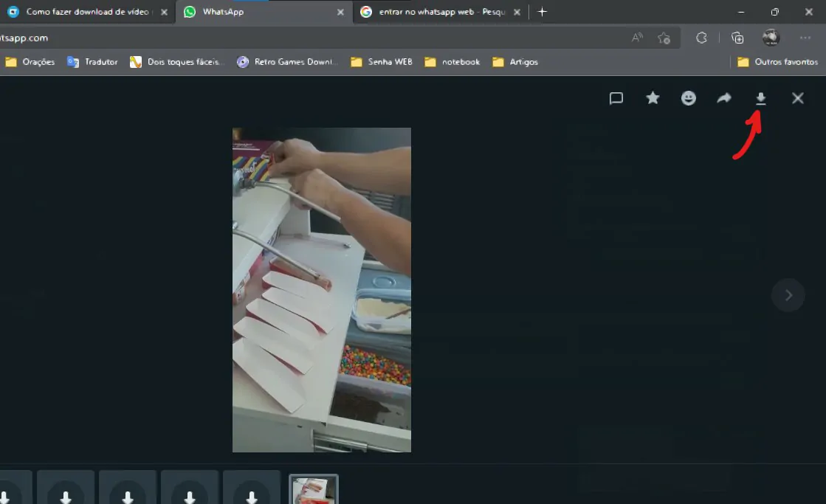Forward the video with the arrow icon
The image size is (826, 504).
tap(724, 98)
